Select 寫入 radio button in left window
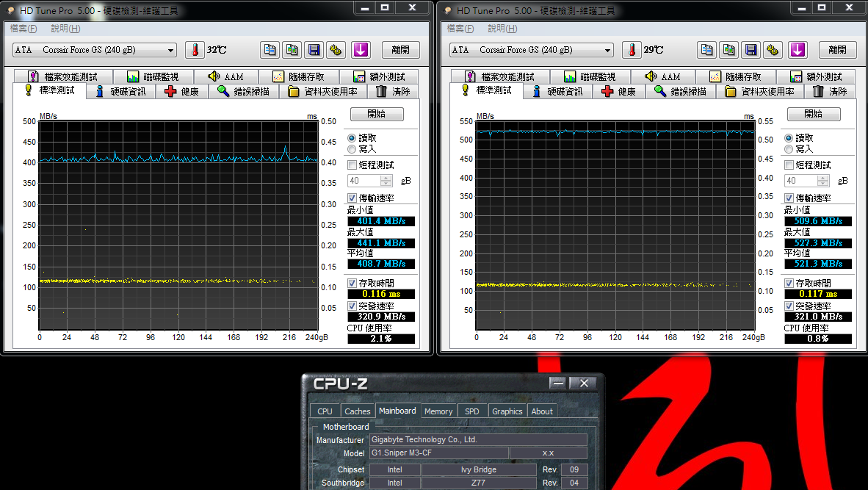Image resolution: width=868 pixels, height=490 pixels. [x=352, y=149]
